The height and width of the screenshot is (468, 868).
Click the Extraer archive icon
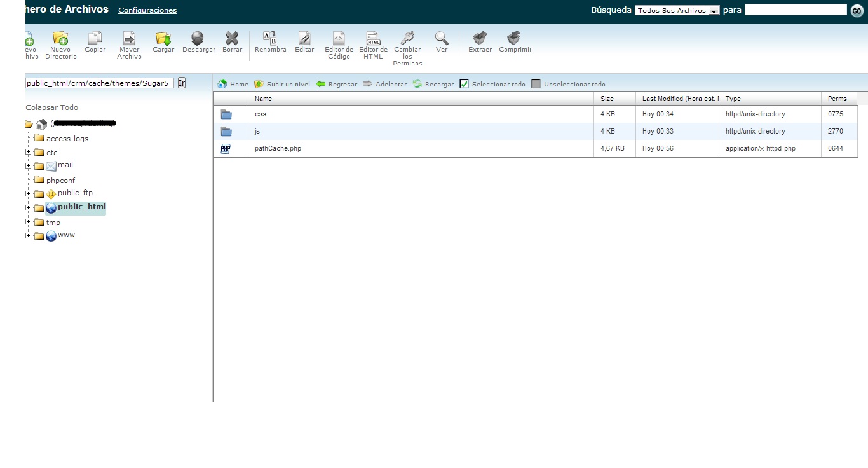tap(480, 39)
